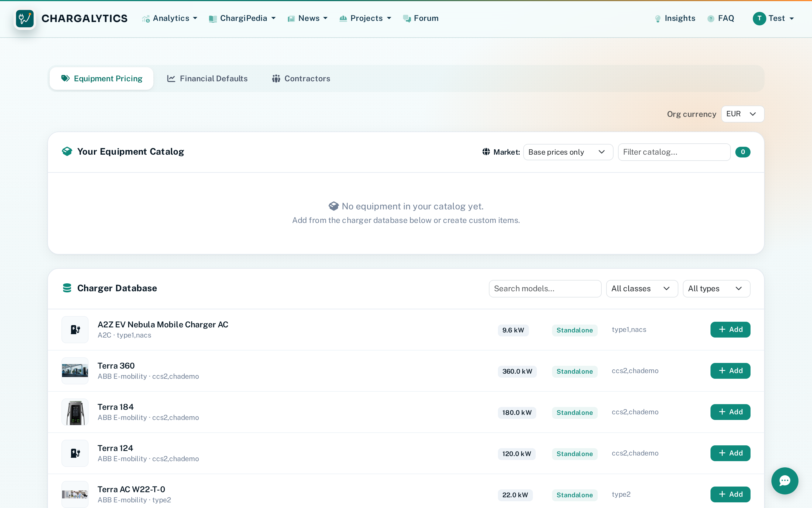The image size is (812, 508).
Task: Open the All types filter dropdown
Action: click(x=716, y=289)
